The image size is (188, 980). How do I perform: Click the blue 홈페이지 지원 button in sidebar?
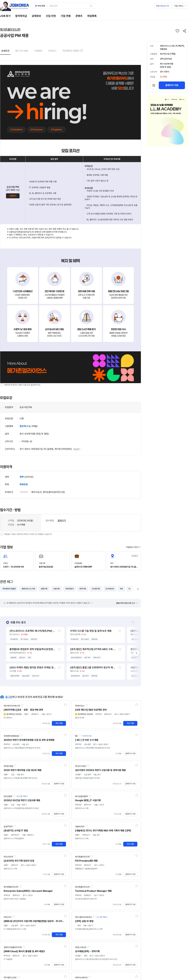coord(172,85)
